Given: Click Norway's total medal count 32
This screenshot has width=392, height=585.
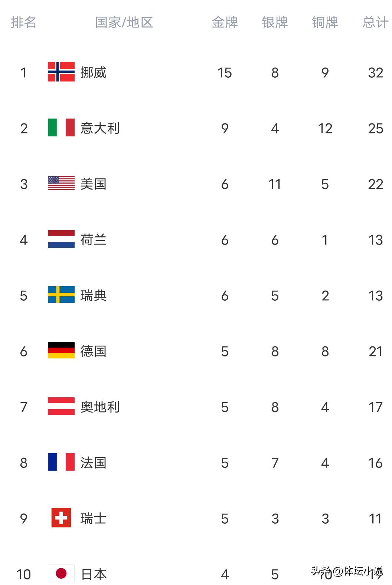Looking at the screenshot, I should pos(375,72).
